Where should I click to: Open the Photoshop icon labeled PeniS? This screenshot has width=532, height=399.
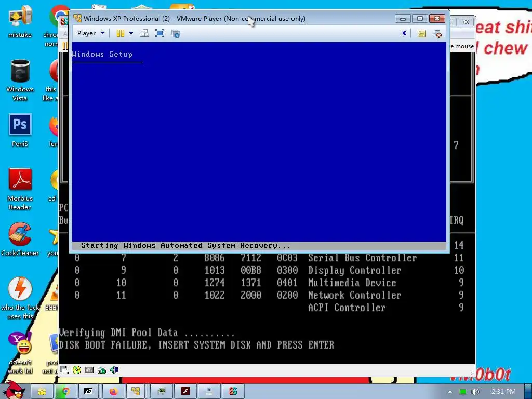tap(20, 130)
